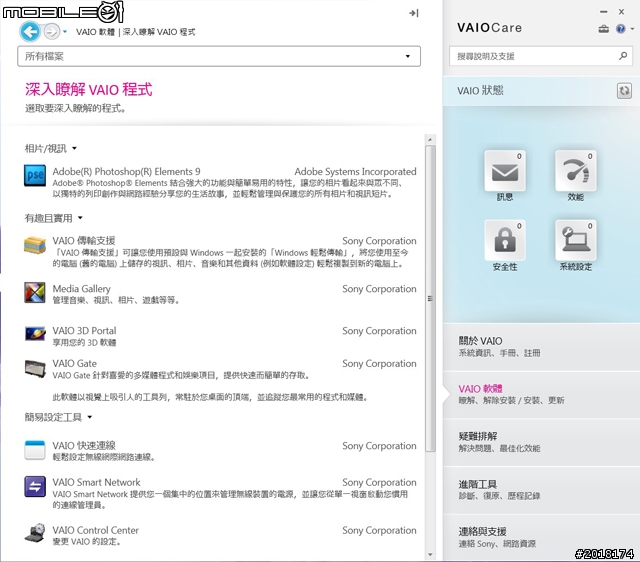The width and height of the screenshot is (640, 562).
Task: Select the VAIO Smart Network icon
Action: point(35,486)
